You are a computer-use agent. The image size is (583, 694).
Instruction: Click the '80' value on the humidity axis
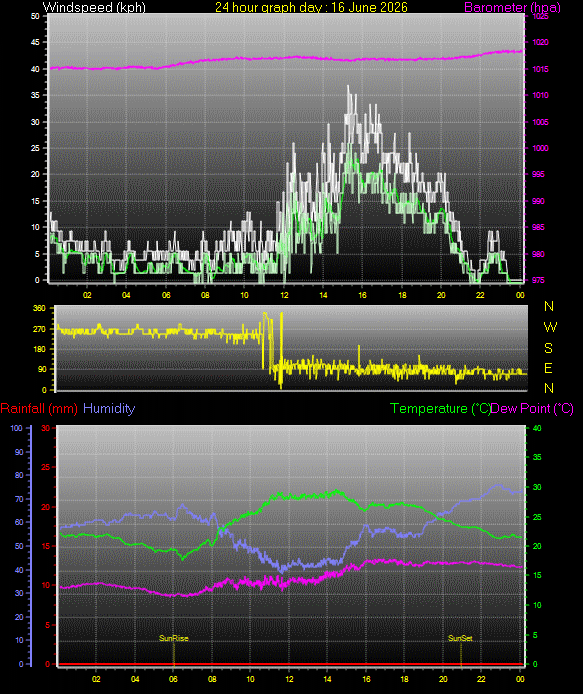coord(19,475)
